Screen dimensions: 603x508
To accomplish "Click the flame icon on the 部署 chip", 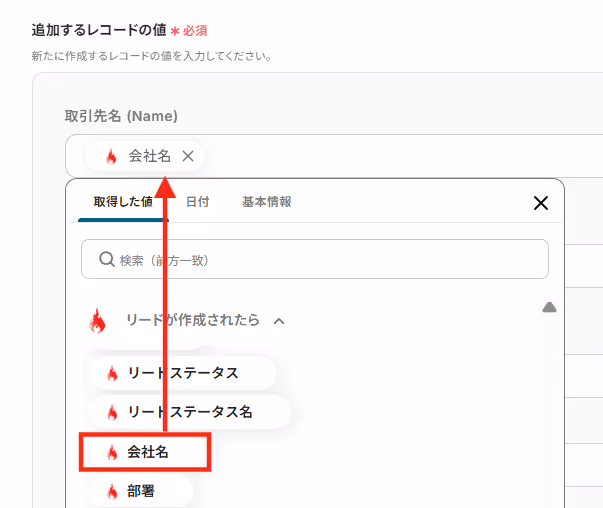I will (x=112, y=491).
